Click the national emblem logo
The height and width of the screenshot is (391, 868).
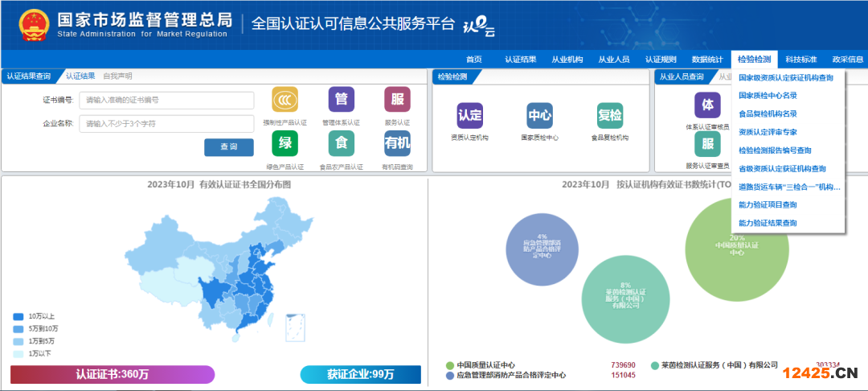point(35,26)
